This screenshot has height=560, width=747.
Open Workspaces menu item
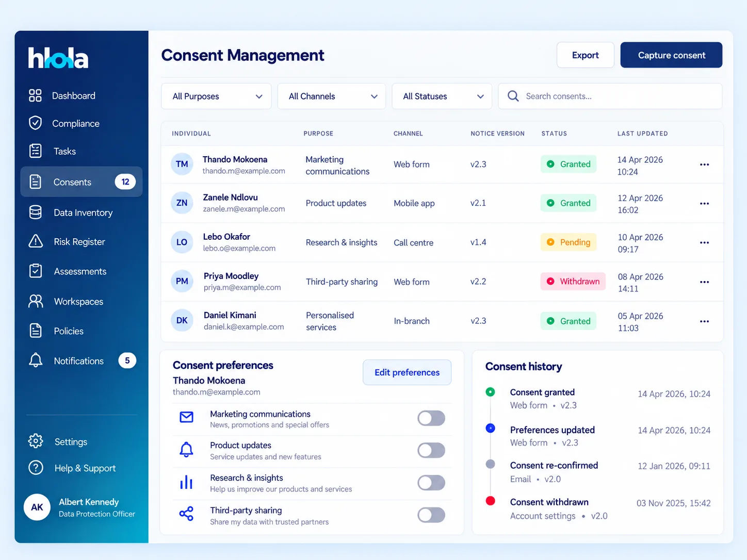tap(78, 302)
